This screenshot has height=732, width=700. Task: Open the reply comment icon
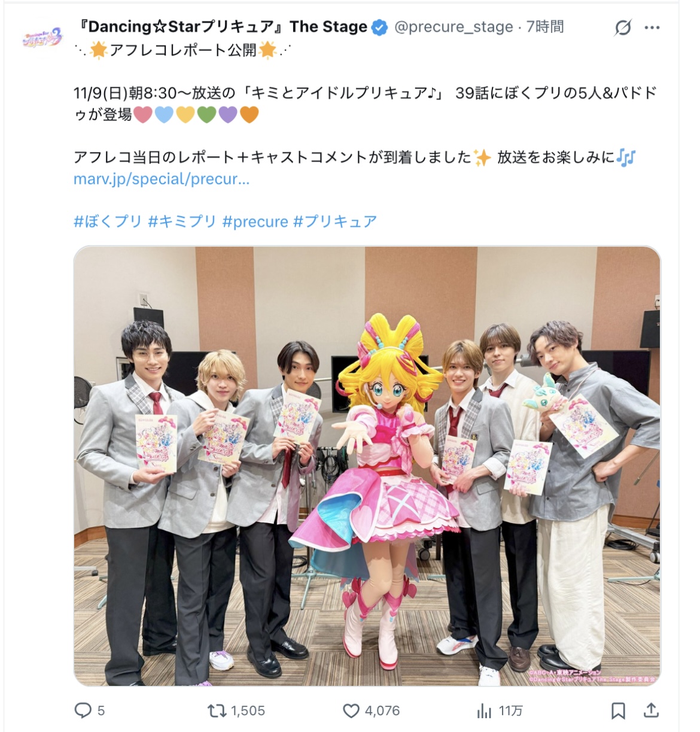point(83,710)
